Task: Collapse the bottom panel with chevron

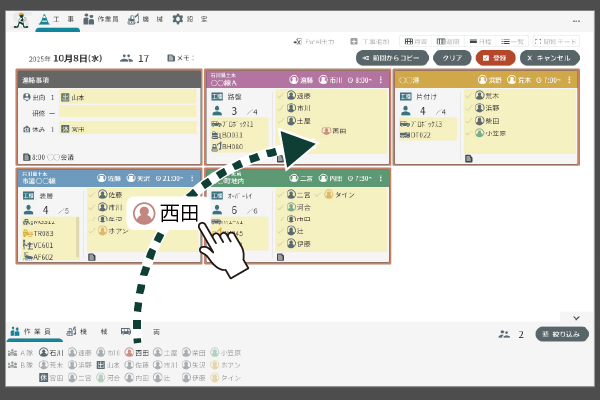Action: click(577, 317)
